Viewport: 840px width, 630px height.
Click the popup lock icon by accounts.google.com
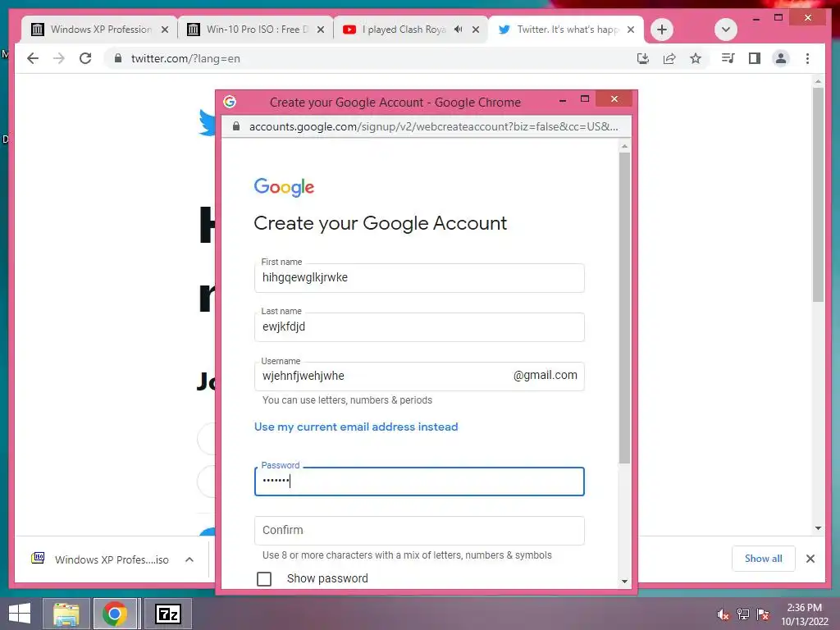(235, 126)
